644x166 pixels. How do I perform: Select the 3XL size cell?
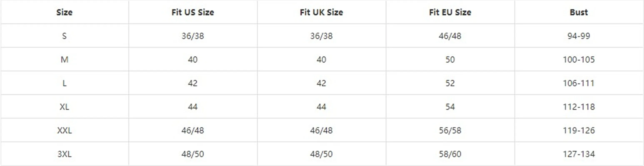tap(64, 154)
